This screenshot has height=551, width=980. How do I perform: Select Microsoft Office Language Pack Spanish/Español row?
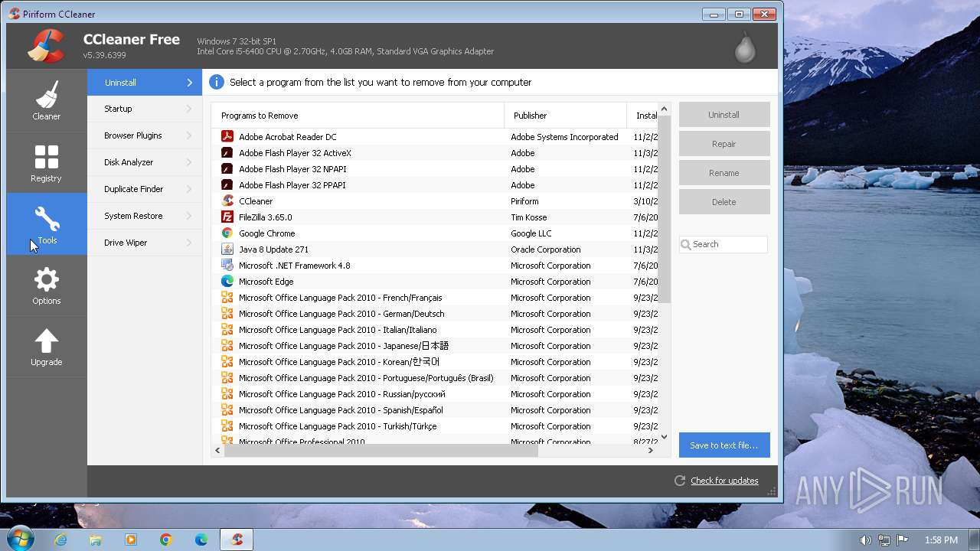(x=434, y=410)
